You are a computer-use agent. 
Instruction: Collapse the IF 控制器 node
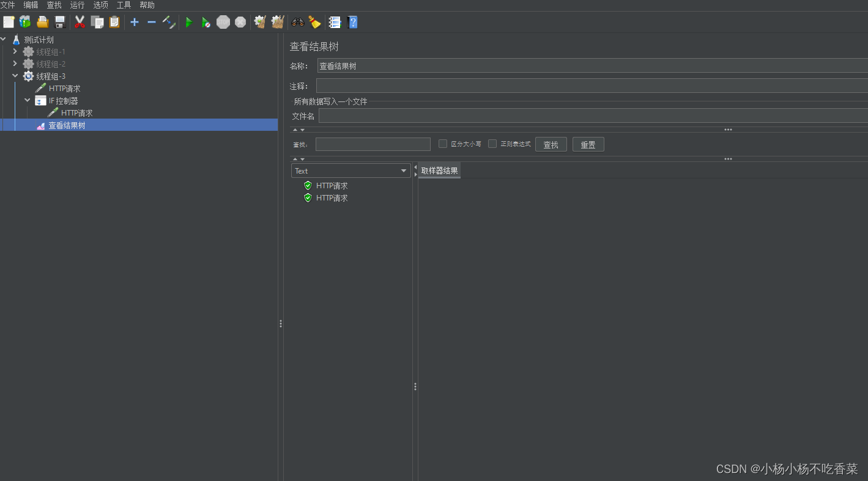point(28,100)
